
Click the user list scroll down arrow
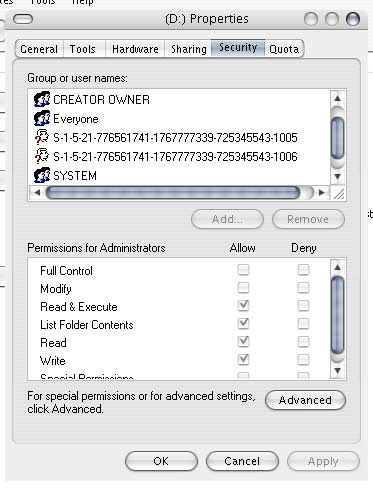click(x=338, y=176)
